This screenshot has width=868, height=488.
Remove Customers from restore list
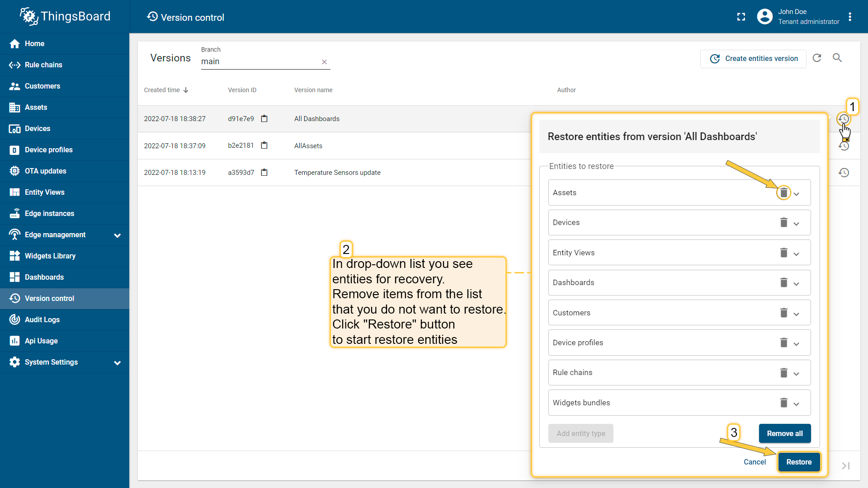784,313
